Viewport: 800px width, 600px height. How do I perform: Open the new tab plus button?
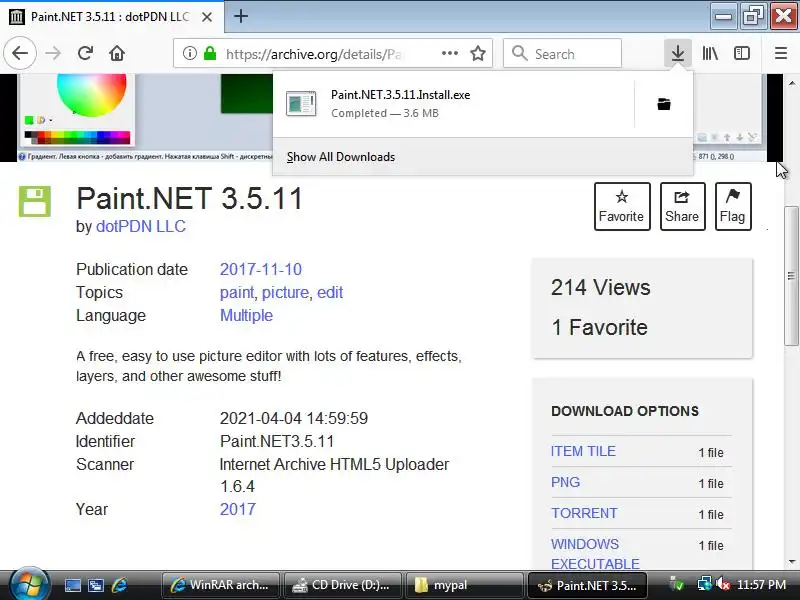[241, 16]
